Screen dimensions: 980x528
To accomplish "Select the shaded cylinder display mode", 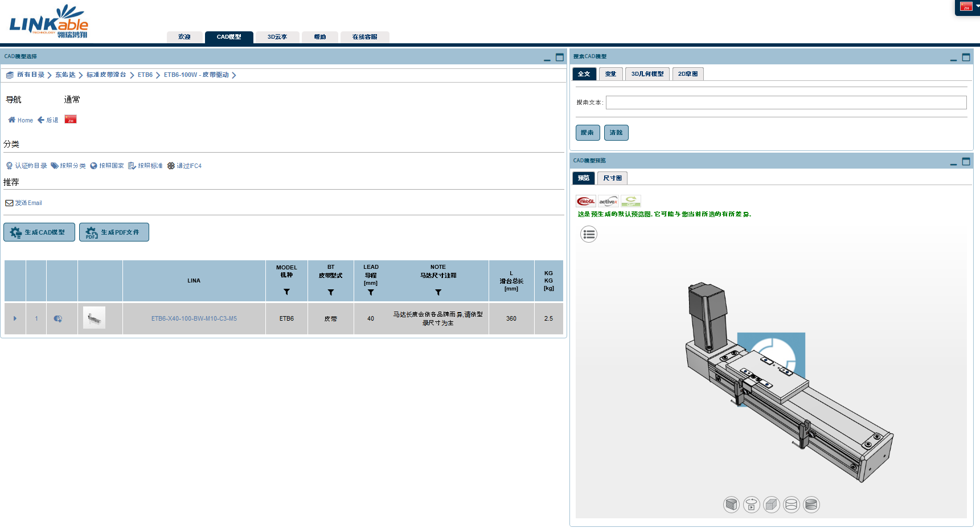I will pyautogui.click(x=811, y=505).
